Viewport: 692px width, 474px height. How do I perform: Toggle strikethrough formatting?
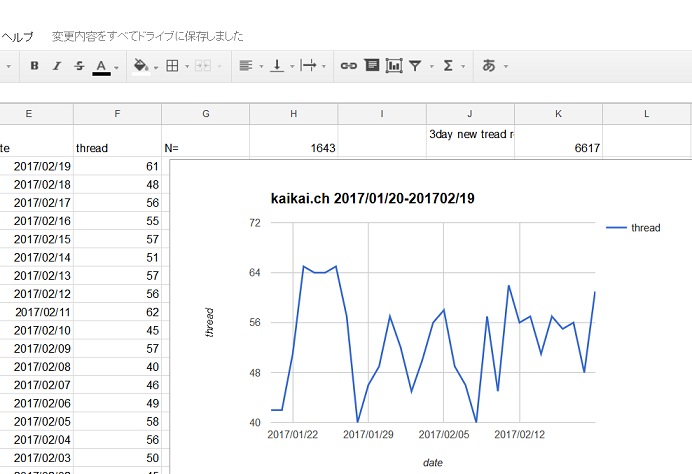[x=79, y=66]
